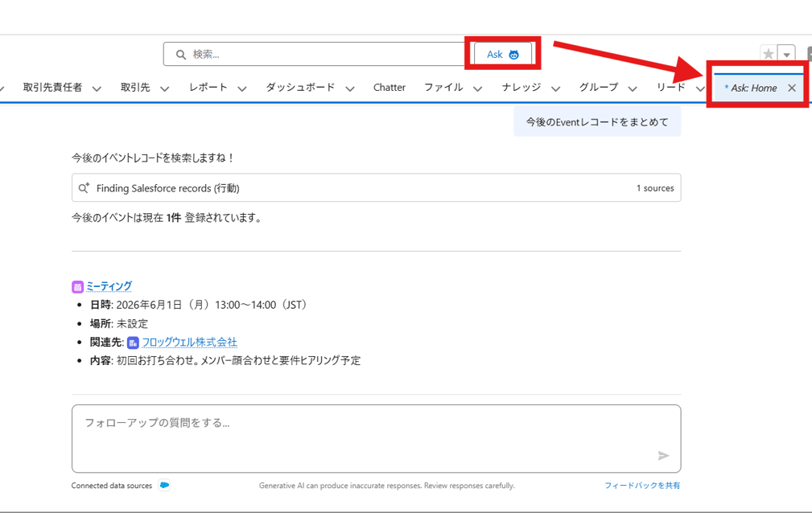
Task: Open the フロッグウェル株式会社 account link
Action: point(190,343)
